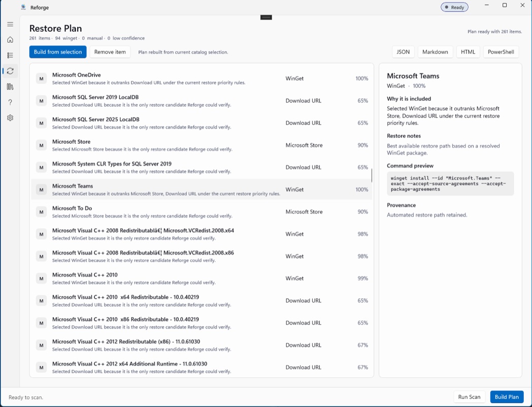Select the Microsoft Teams plan item
This screenshot has height=407, width=532.
[x=202, y=190]
